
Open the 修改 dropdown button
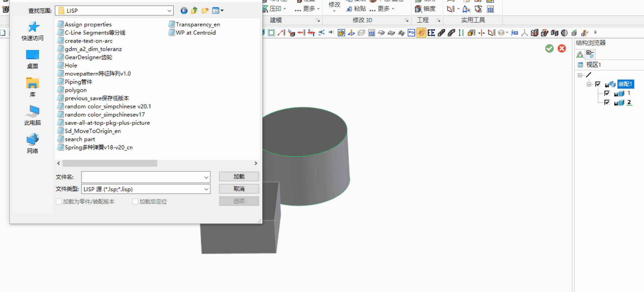[334, 7]
